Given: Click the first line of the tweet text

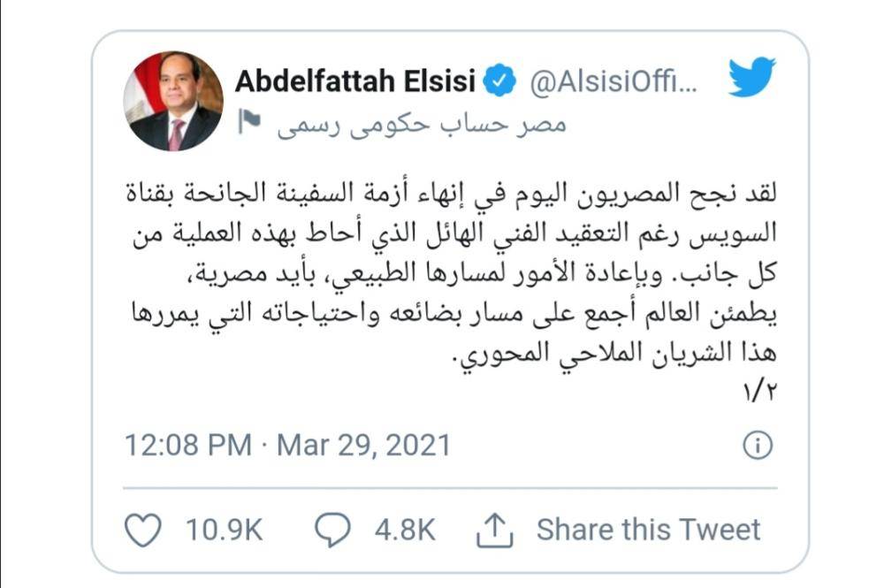Looking at the screenshot, I should (x=453, y=188).
